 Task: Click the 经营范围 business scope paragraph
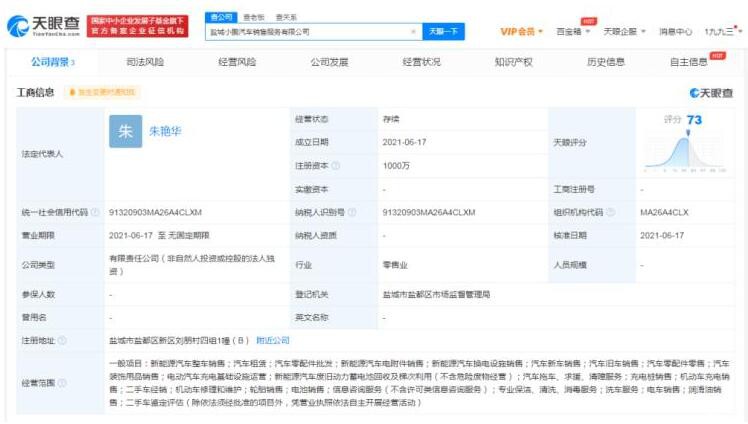(419, 383)
